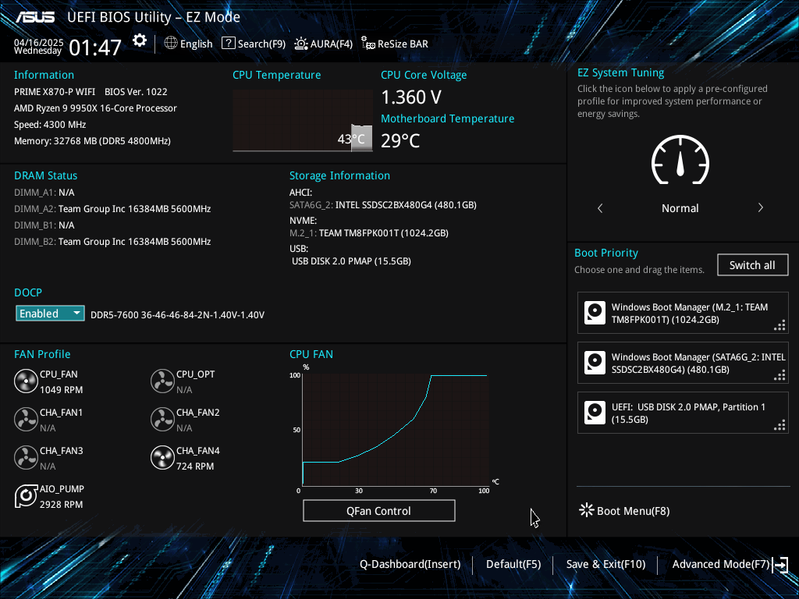Click the 29°C motherboard temperature value
Screen dimensions: 799x599
pyautogui.click(x=400, y=141)
